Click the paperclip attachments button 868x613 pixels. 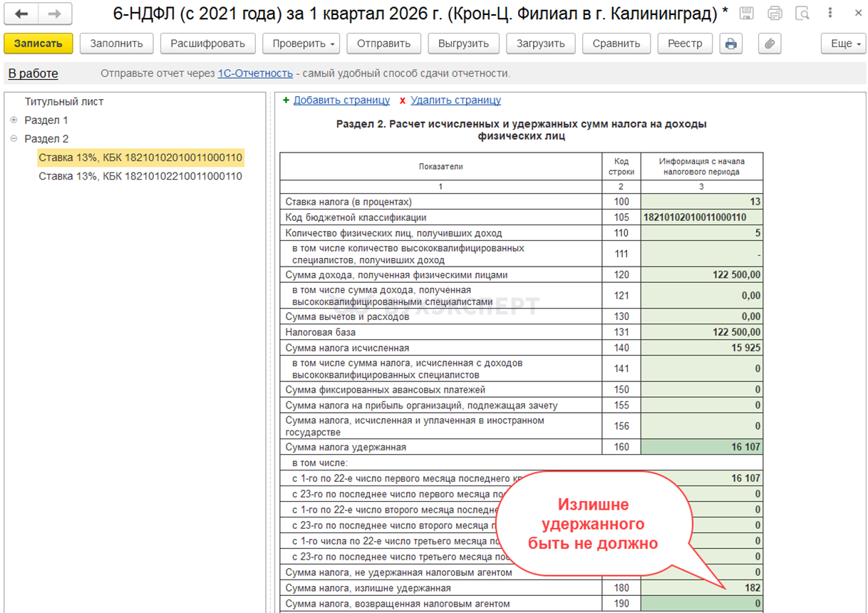[769, 43]
